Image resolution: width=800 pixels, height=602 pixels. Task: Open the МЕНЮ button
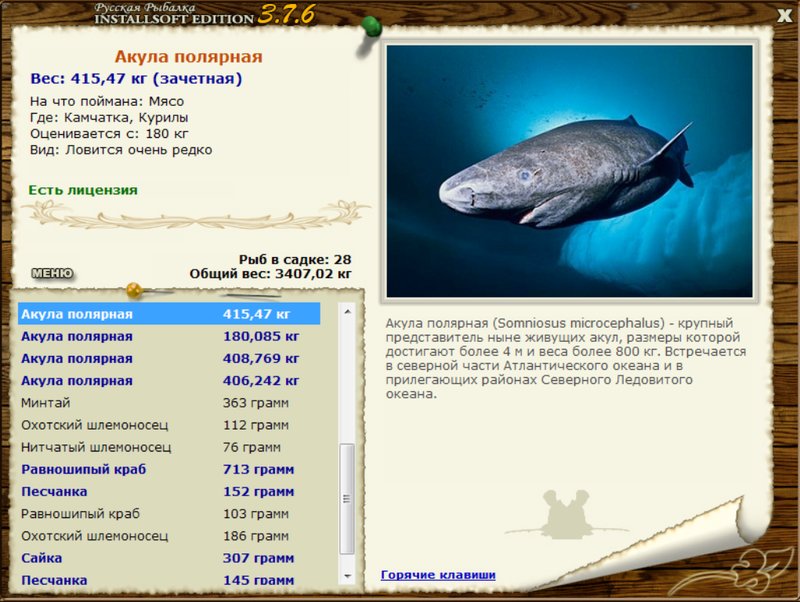[x=53, y=273]
